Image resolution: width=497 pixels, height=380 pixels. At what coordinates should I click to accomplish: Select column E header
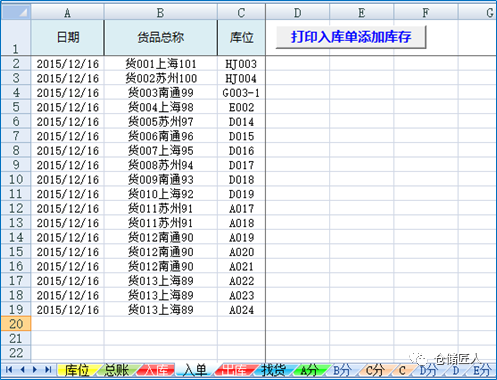tap(362, 13)
